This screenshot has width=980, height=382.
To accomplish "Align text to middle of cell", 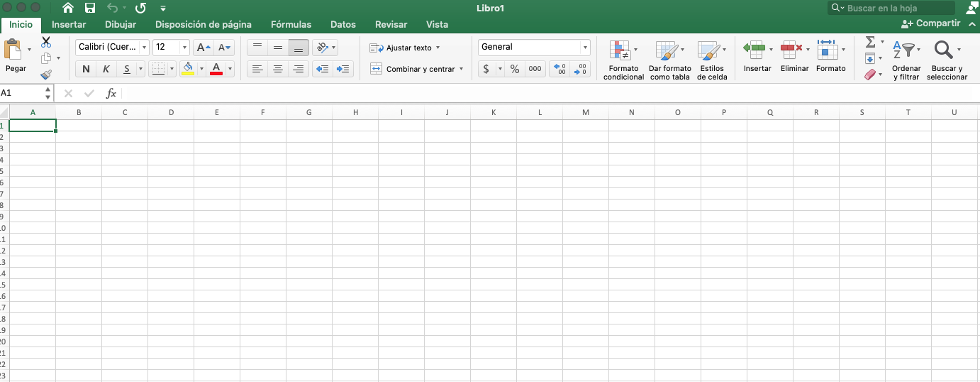I will pyautogui.click(x=278, y=48).
